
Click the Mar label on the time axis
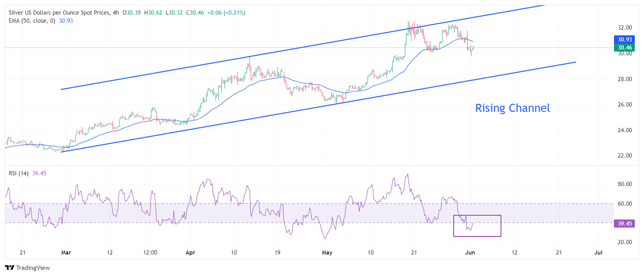(66, 253)
